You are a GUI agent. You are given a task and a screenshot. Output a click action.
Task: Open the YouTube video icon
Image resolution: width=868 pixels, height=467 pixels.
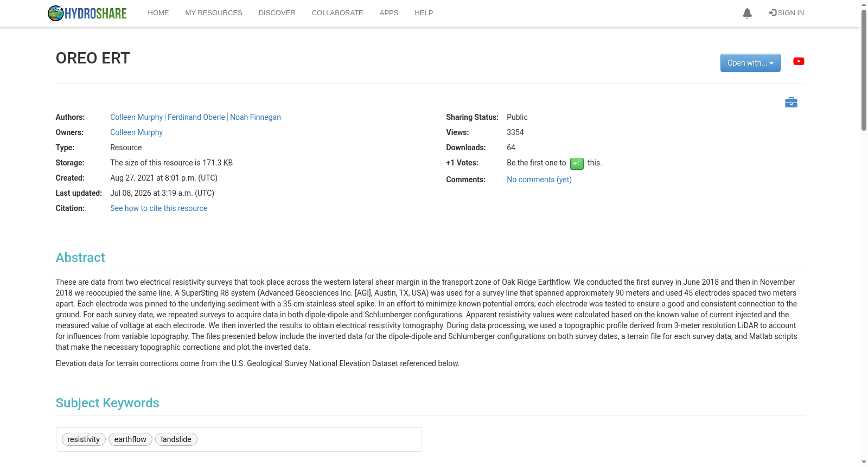pos(799,61)
